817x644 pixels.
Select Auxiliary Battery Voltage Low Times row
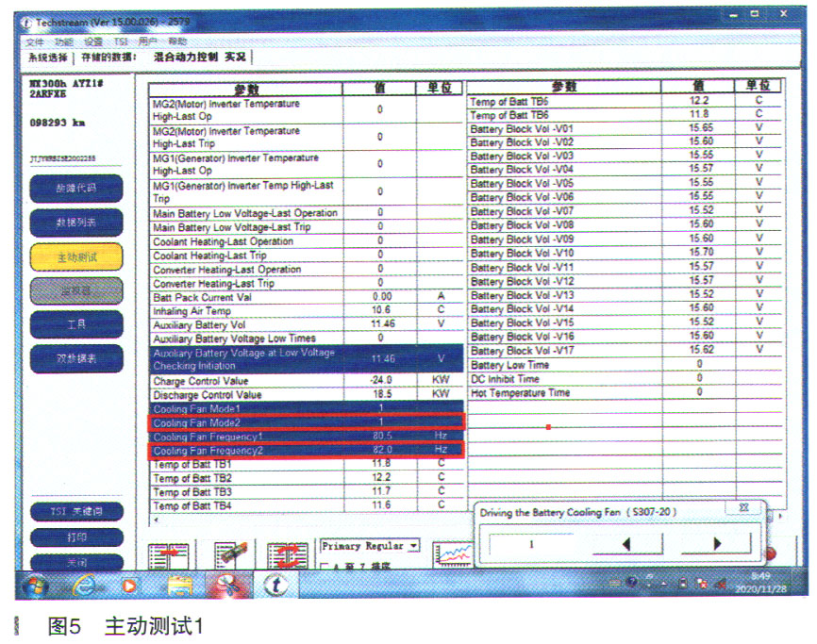307,339
